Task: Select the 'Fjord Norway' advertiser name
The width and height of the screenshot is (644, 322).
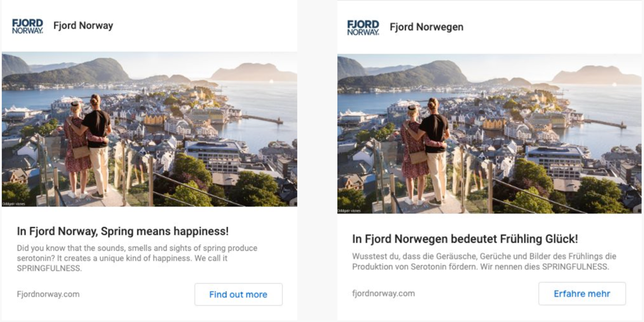Action: coord(83,26)
